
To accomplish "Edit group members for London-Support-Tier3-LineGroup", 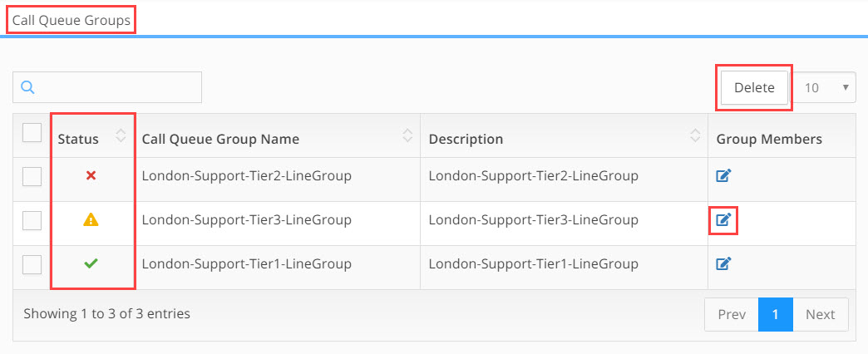I will pos(724,220).
